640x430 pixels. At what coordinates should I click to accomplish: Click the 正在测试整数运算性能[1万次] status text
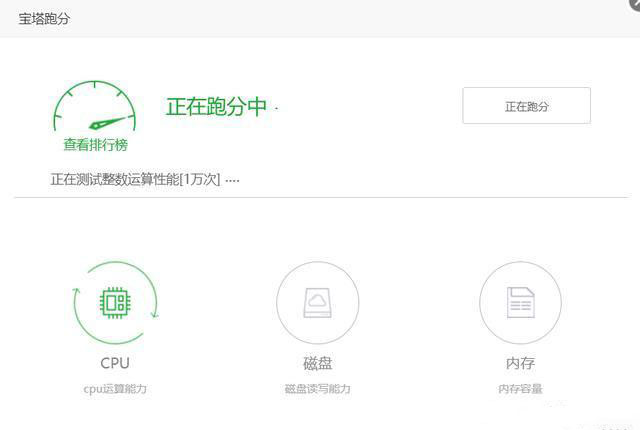[136, 179]
